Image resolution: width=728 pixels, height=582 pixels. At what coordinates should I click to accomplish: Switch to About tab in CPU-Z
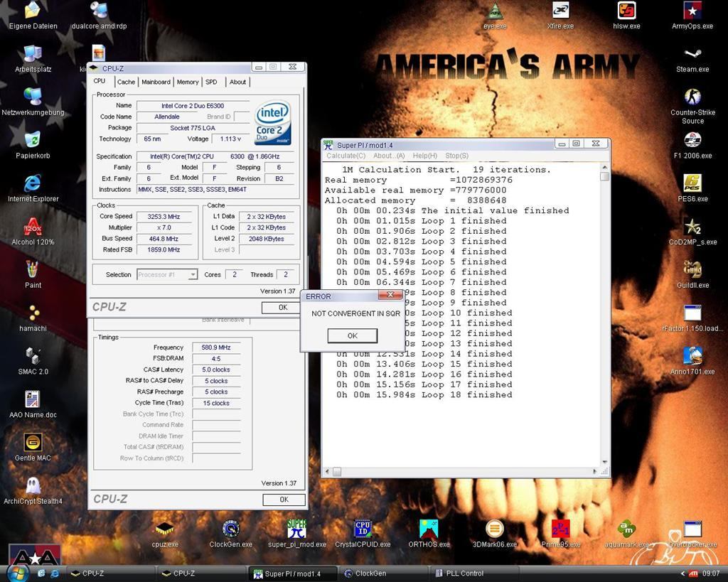237,82
